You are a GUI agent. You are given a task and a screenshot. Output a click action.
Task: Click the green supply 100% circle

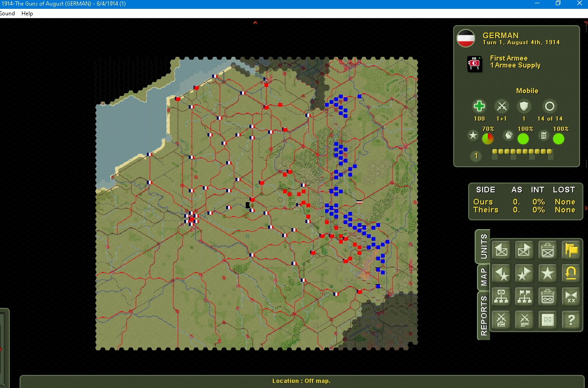tap(558, 138)
